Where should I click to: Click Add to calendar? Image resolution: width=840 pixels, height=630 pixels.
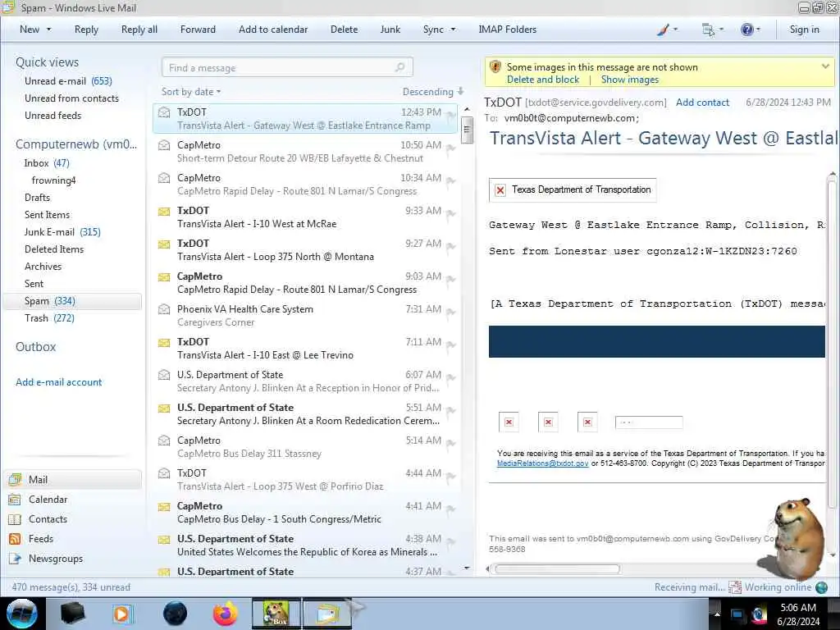coord(273,30)
